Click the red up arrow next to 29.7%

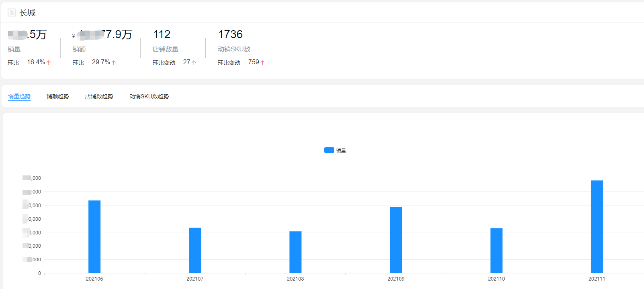(x=114, y=63)
